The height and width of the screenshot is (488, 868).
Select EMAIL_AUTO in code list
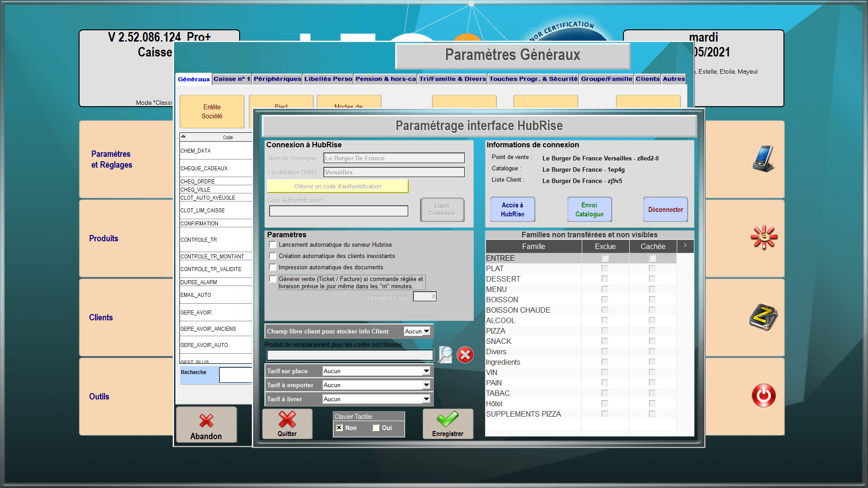click(216, 295)
